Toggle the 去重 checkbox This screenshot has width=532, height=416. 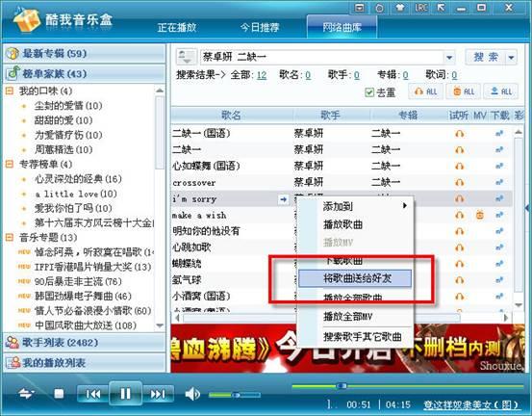coord(369,92)
